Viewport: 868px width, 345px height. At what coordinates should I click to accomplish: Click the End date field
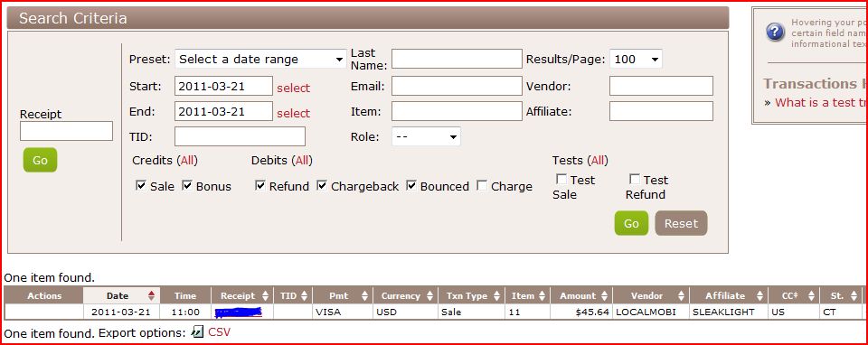coord(223,111)
